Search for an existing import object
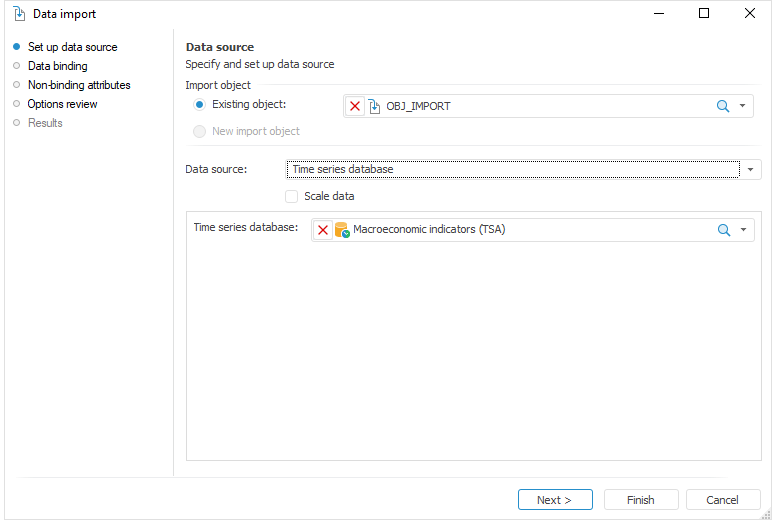Viewport: 772px width, 520px height. point(723,106)
